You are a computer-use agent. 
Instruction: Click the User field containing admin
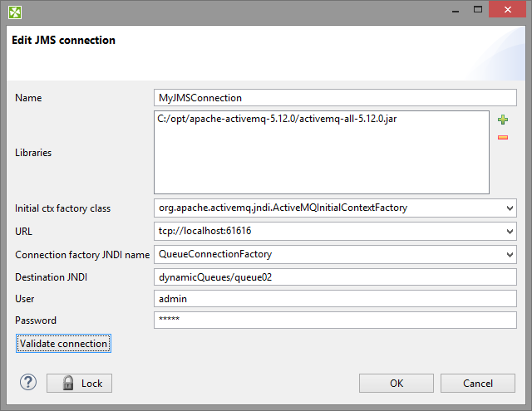[335, 298]
